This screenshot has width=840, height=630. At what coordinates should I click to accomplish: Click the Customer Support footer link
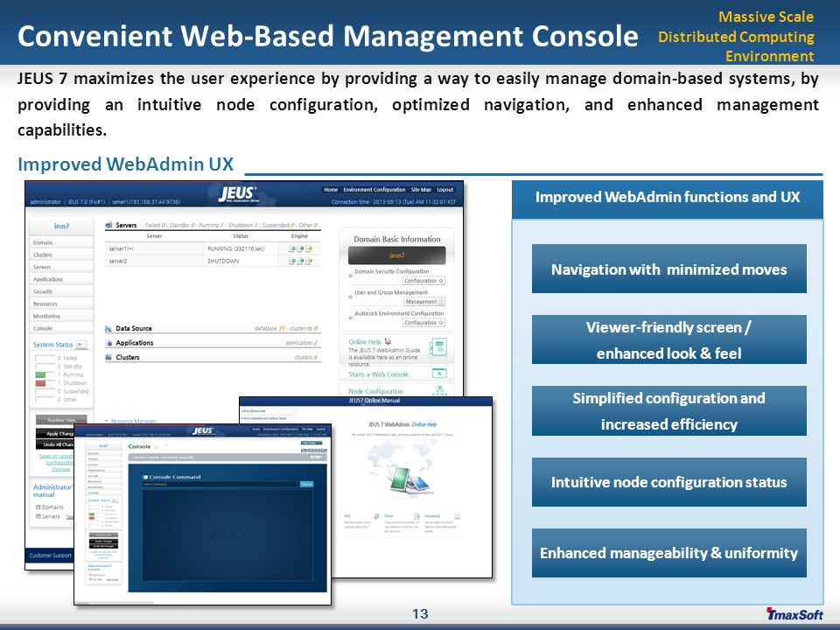[51, 555]
